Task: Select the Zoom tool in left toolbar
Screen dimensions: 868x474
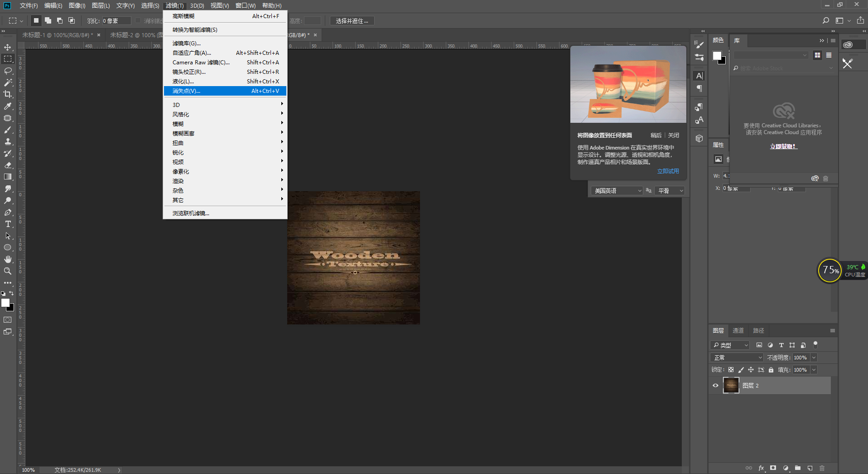Action: point(8,271)
